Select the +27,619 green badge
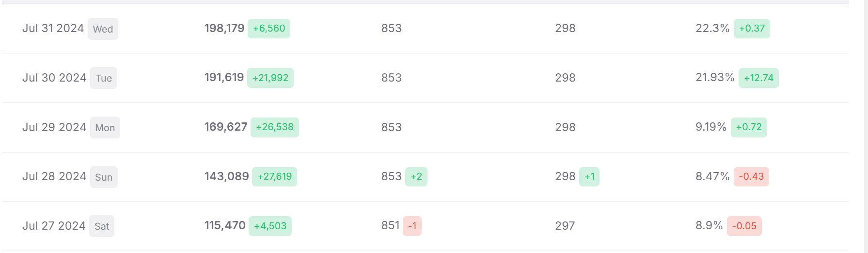Viewport: 868px width, 253px height. 274,177
